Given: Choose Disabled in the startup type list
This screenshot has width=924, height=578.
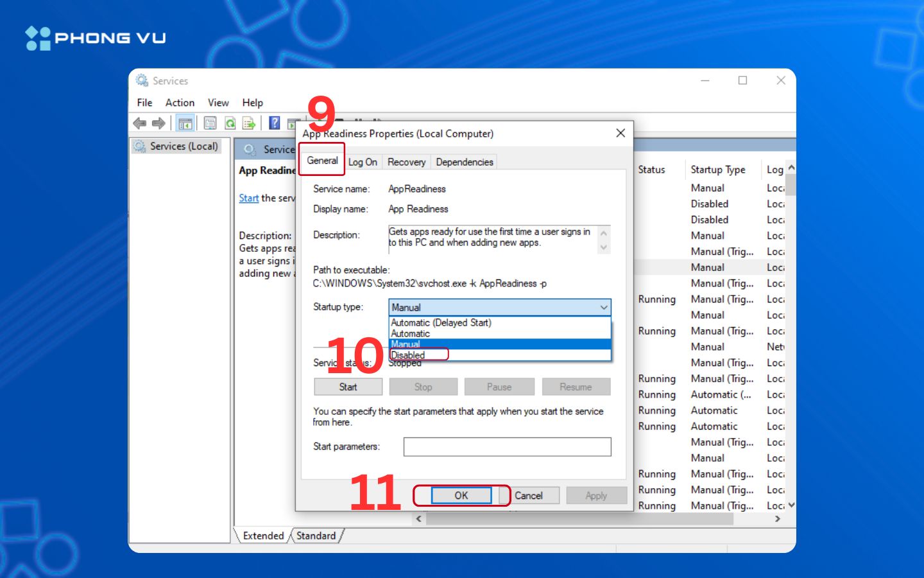Looking at the screenshot, I should click(409, 355).
